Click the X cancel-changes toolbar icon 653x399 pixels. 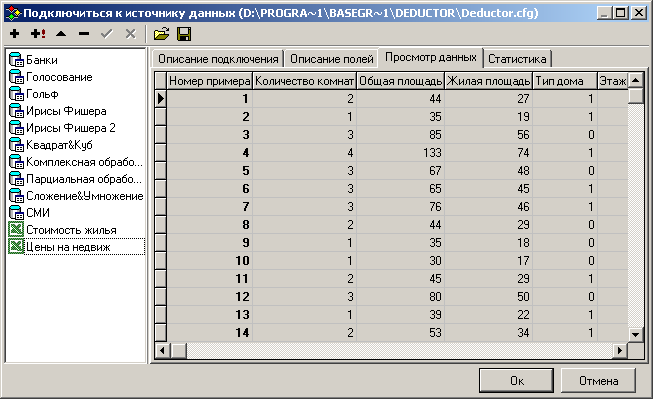(x=131, y=34)
